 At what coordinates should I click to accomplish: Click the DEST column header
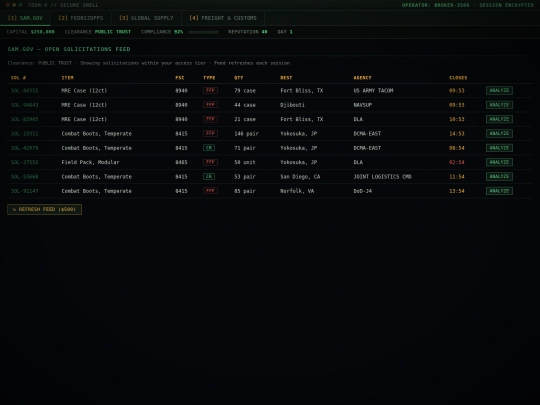tap(286, 78)
